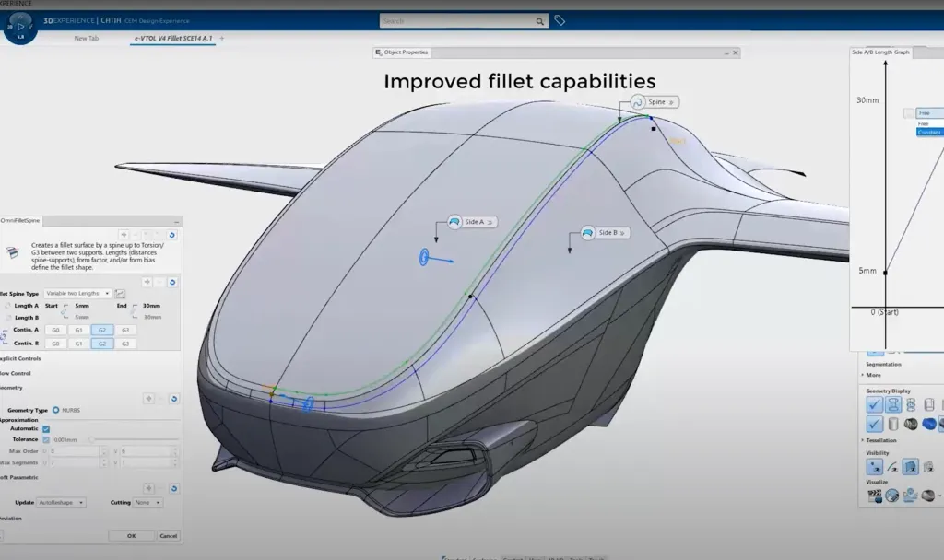Open the Update AutoReshape dropdown

(63, 503)
